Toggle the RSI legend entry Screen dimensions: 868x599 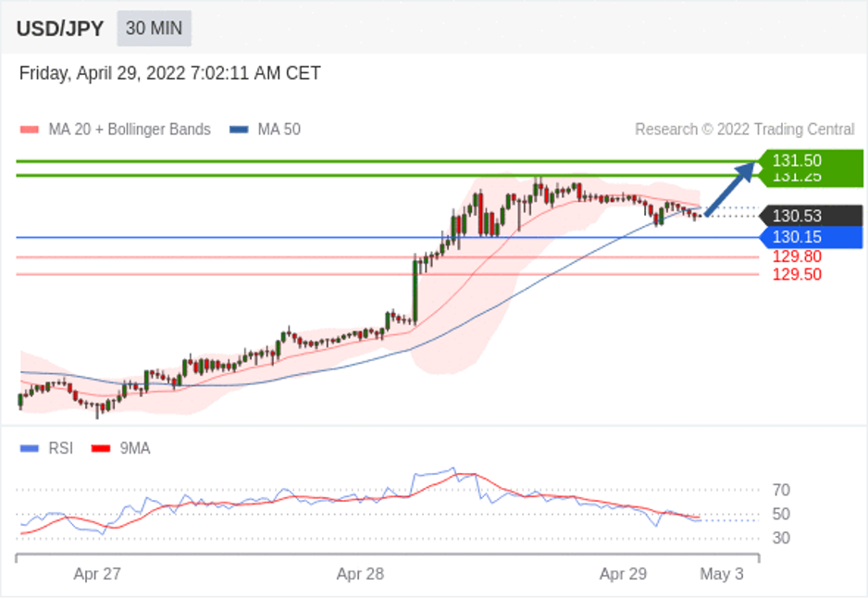coord(61,448)
